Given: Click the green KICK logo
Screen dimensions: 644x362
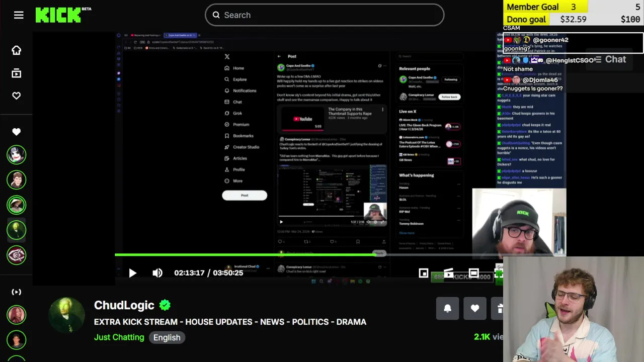Looking at the screenshot, I should [x=58, y=15].
